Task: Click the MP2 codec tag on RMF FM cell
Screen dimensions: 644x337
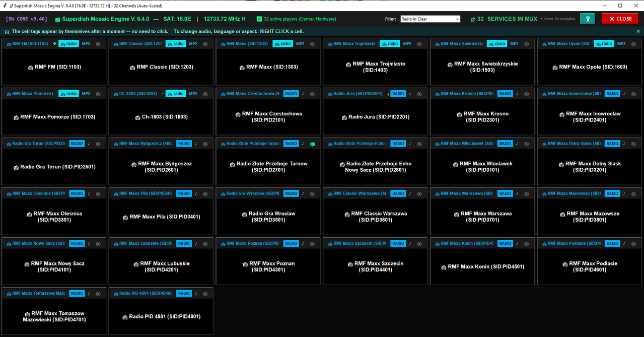Action: [86, 44]
